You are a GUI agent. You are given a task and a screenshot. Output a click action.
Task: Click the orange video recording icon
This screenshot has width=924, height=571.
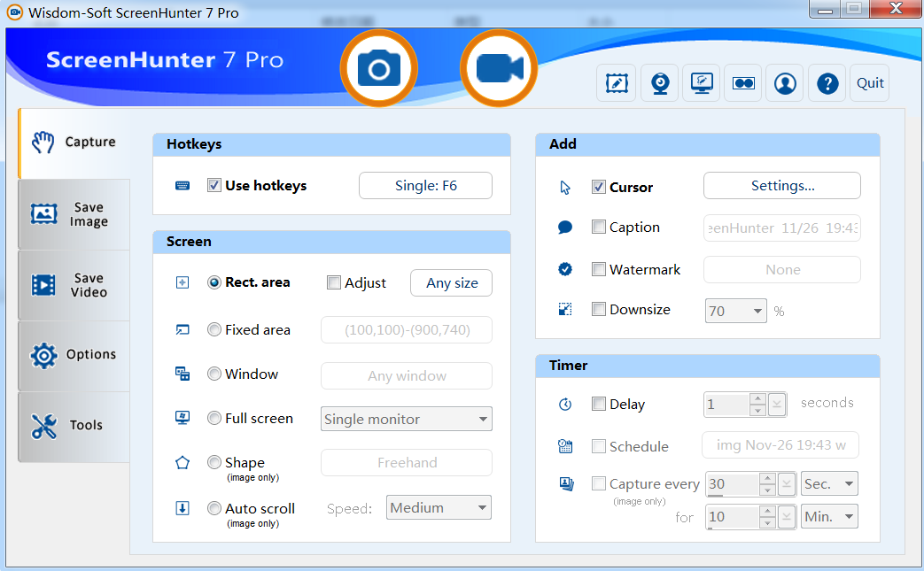499,69
